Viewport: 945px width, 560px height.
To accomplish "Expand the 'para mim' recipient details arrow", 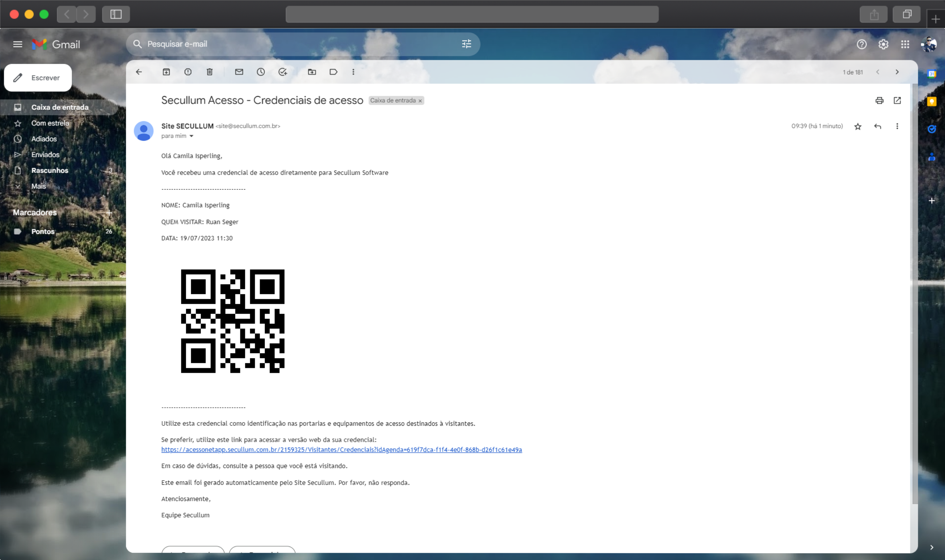I will pyautogui.click(x=192, y=136).
